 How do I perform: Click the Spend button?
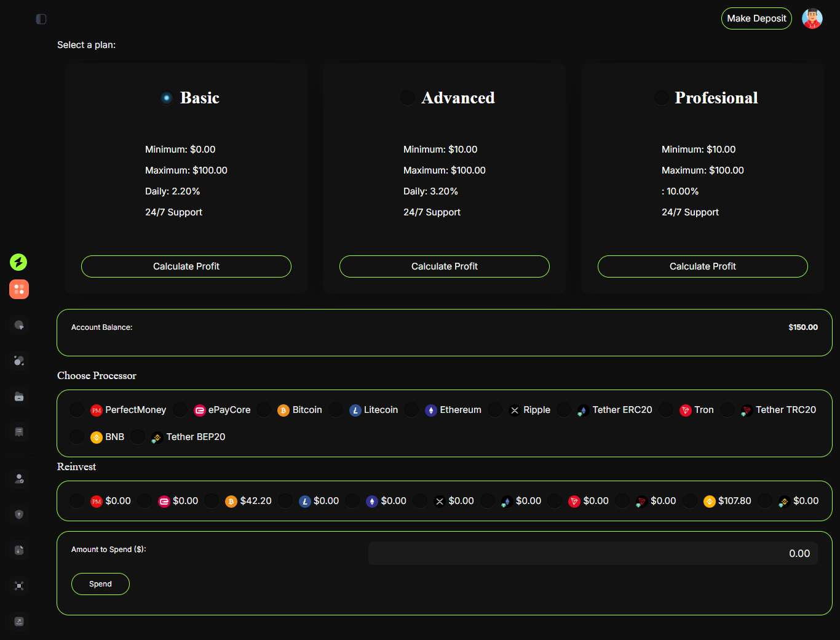(100, 584)
